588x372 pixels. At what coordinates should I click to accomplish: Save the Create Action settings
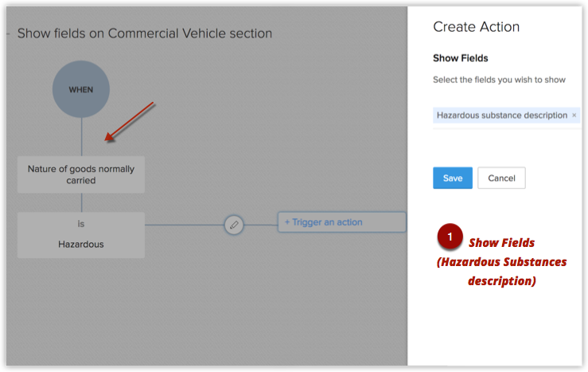tap(452, 178)
